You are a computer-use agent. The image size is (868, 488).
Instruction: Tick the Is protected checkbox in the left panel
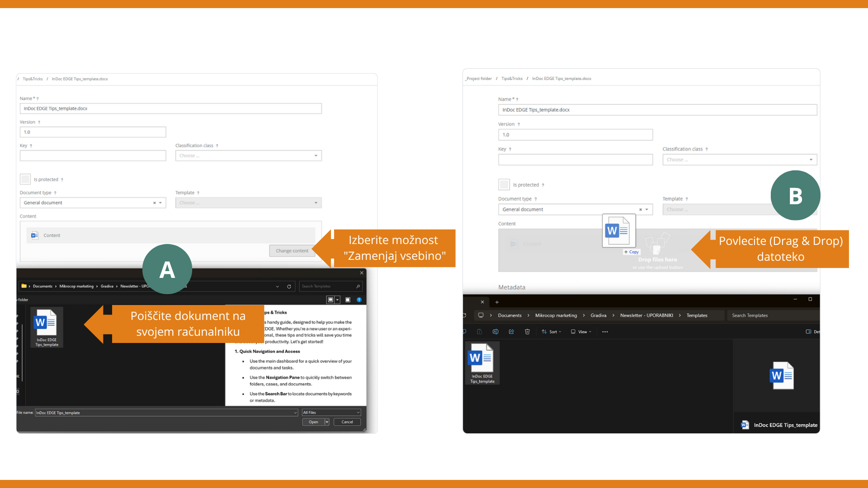[x=25, y=179]
